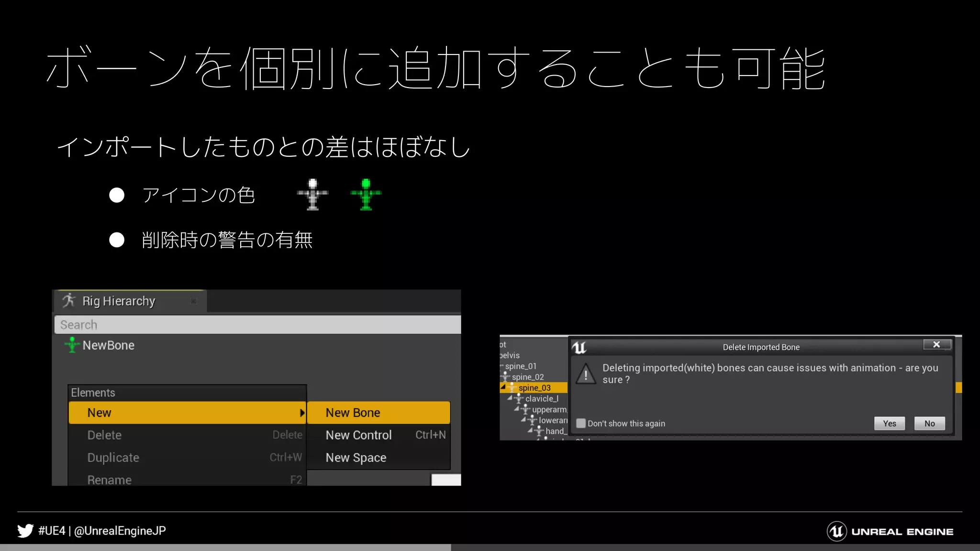
Task: Click the Rig Hierarchy running-man tab icon
Action: tap(69, 301)
